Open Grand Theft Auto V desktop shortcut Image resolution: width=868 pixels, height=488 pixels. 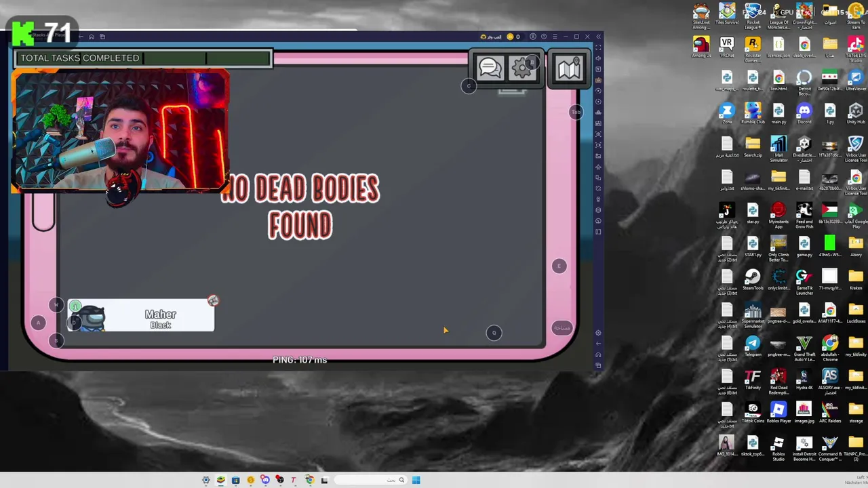(x=804, y=348)
